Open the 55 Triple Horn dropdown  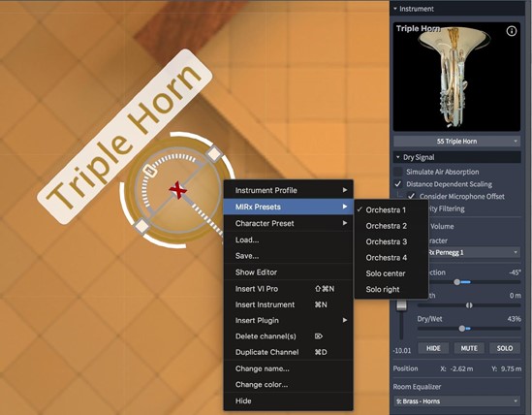[456, 142]
